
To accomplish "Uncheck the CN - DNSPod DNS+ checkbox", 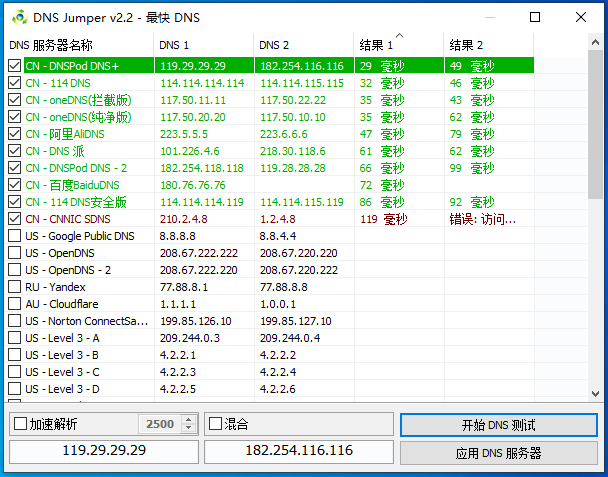I will point(14,66).
